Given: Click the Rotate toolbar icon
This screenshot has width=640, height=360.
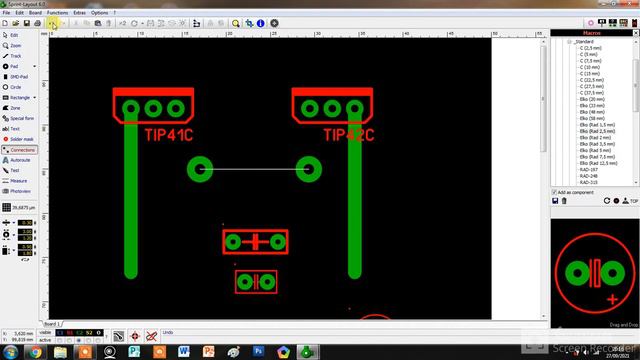Looking at the screenshot, I should (x=134, y=23).
